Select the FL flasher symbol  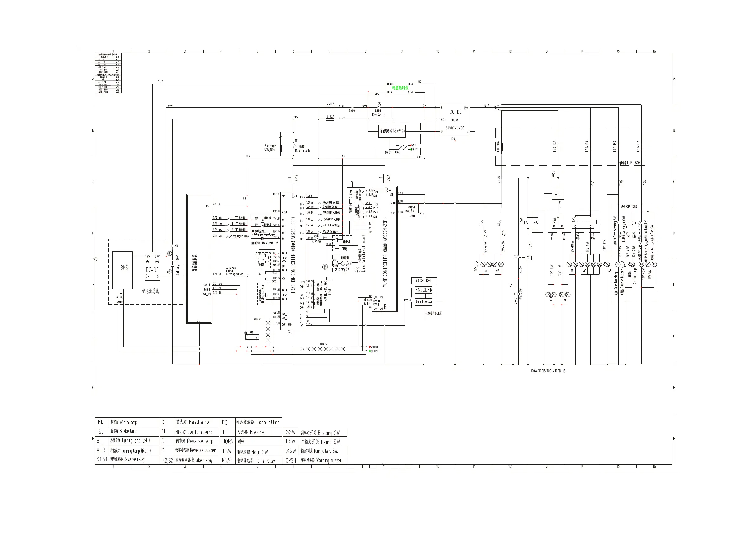pyautogui.click(x=558, y=193)
